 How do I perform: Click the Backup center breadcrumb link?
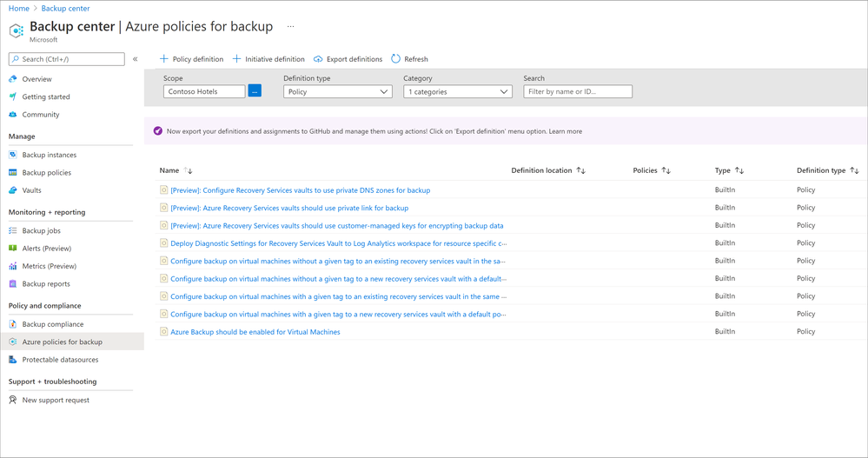pos(65,9)
